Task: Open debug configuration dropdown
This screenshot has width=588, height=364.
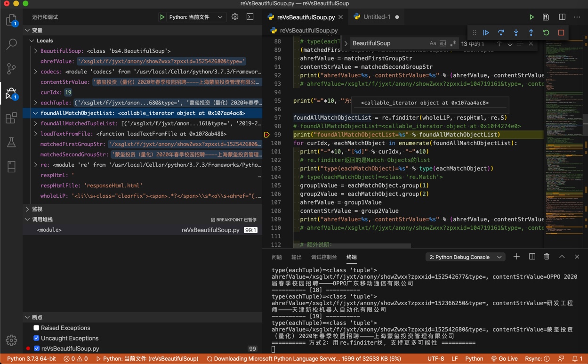Action: pyautogui.click(x=196, y=17)
